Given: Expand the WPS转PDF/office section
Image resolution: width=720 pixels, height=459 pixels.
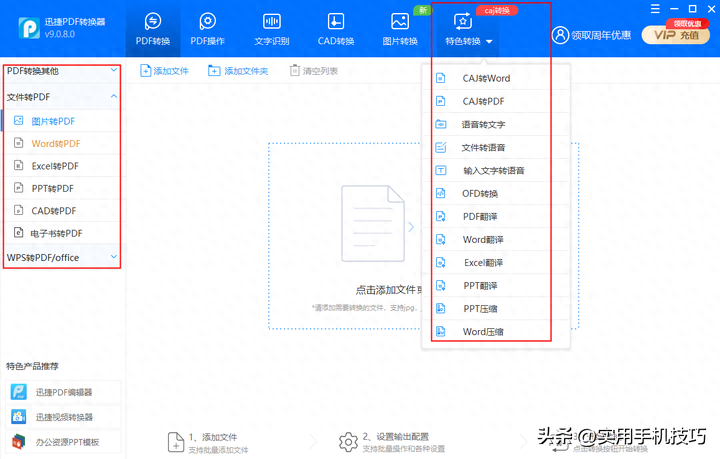Looking at the screenshot, I should point(62,257).
